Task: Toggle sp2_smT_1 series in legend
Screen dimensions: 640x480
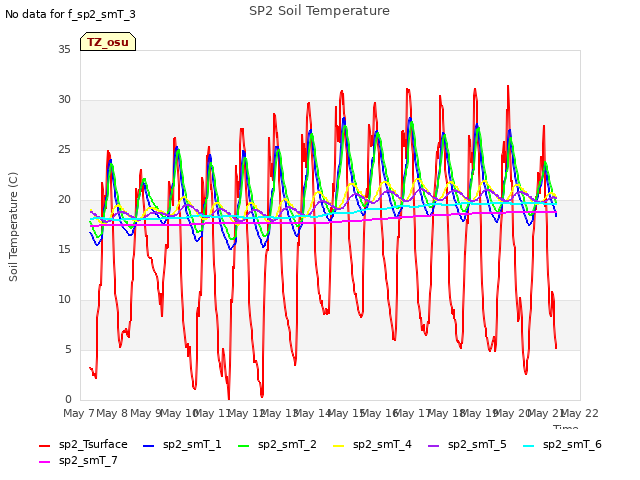Action: coord(182,444)
